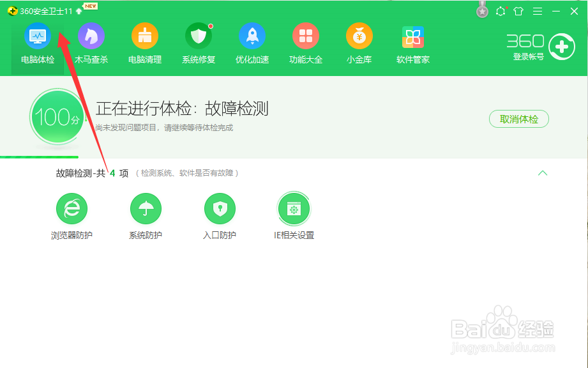Click the IE相关设置 label

(294, 235)
